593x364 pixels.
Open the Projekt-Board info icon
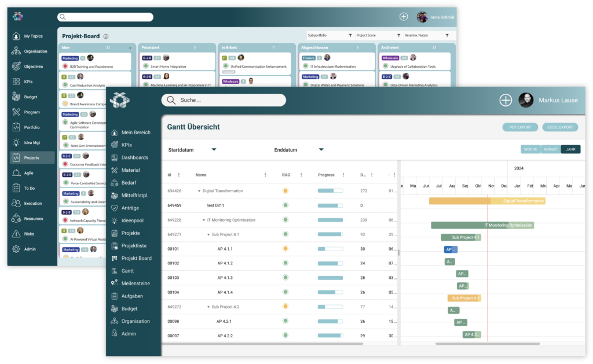[x=106, y=36]
